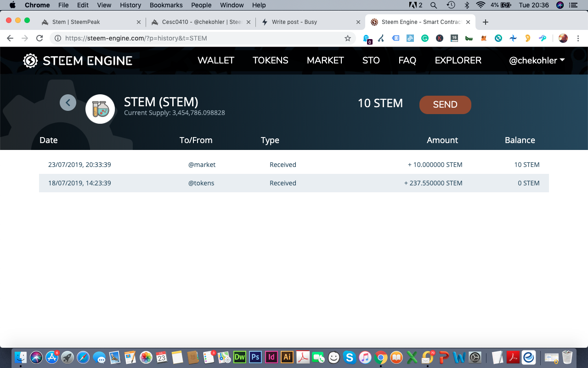Viewport: 588px width, 368px height.
Task: Open the EXPLORER navigation link
Action: point(458,61)
